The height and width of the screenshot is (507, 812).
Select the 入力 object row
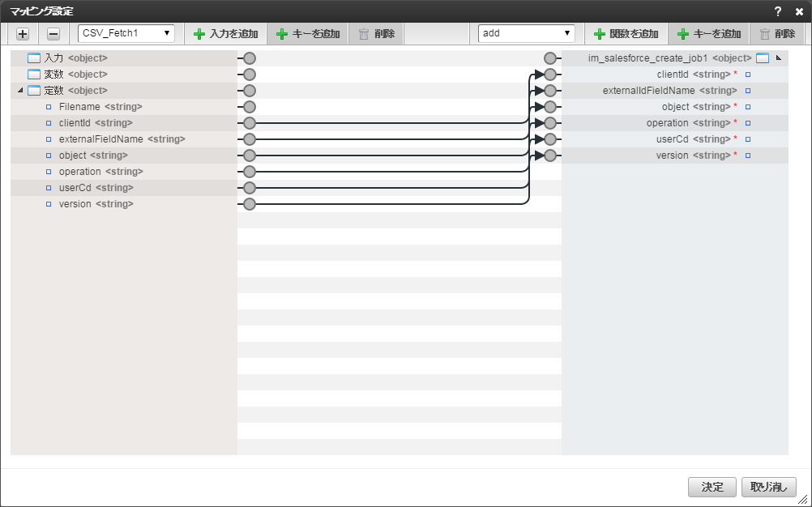[x=124, y=58]
